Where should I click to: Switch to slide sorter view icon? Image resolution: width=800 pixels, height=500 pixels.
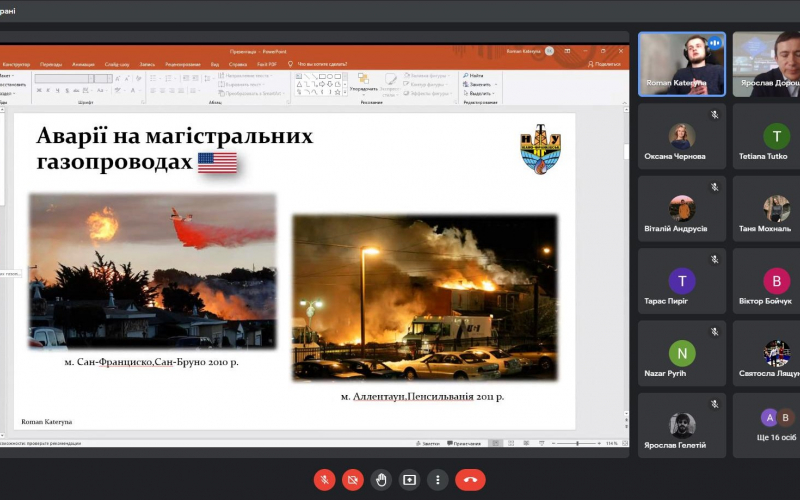(x=511, y=443)
